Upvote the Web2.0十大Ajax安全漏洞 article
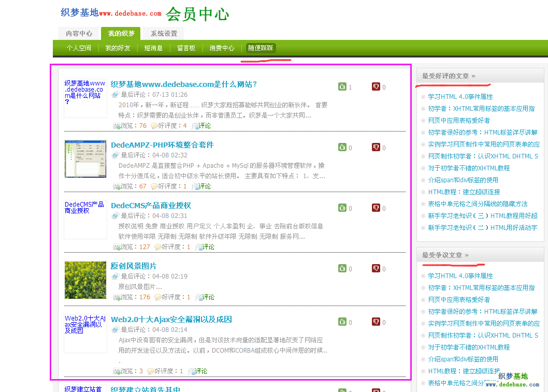The image size is (548, 392). tap(342, 322)
